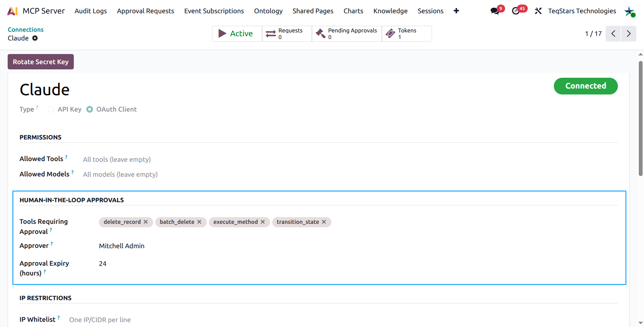Image resolution: width=644 pixels, height=327 pixels.
Task: Click the IP Whitelist text field
Action: (343, 320)
